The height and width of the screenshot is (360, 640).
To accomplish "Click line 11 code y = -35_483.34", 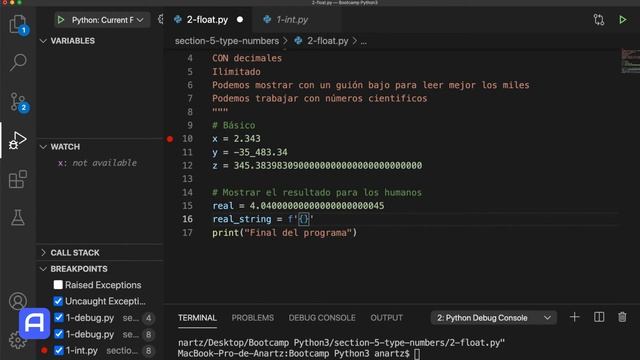I will (x=250, y=152).
